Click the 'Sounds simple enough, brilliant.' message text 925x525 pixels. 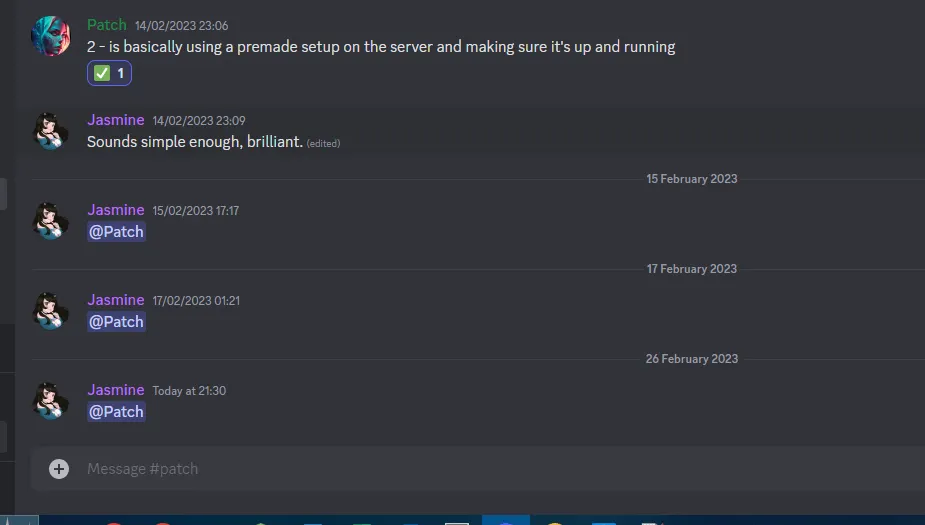[x=195, y=142]
